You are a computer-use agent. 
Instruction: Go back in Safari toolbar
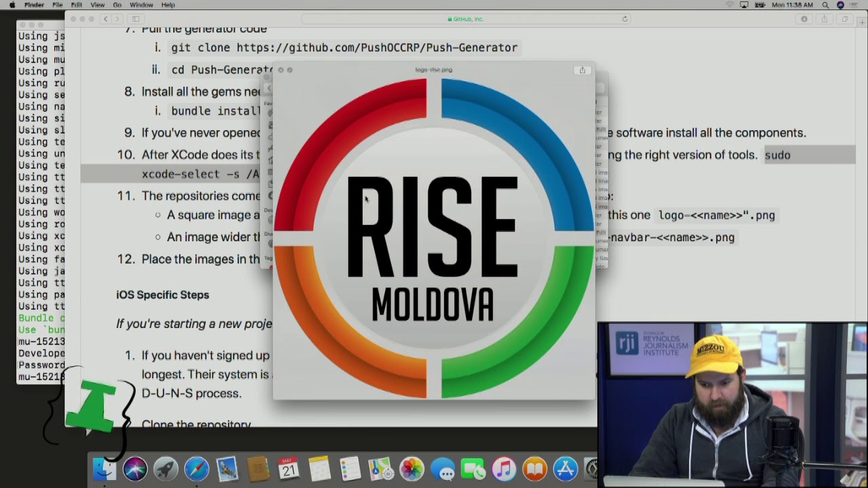105,19
